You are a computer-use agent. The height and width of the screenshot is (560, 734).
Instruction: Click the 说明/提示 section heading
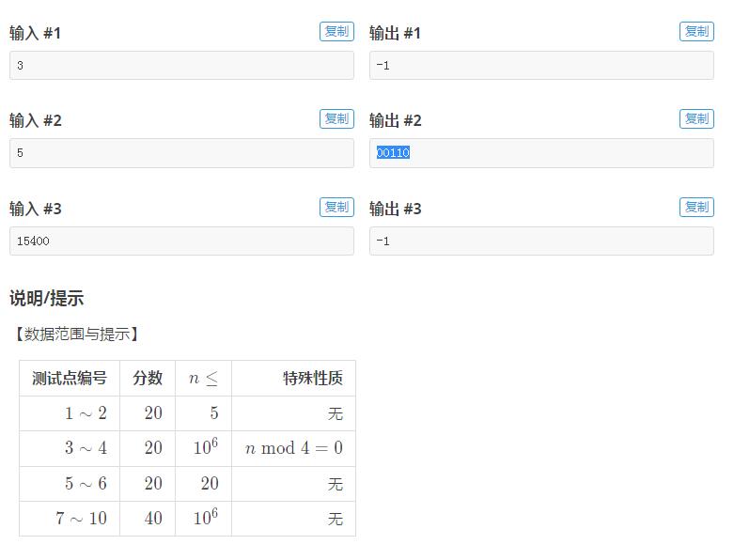47,299
